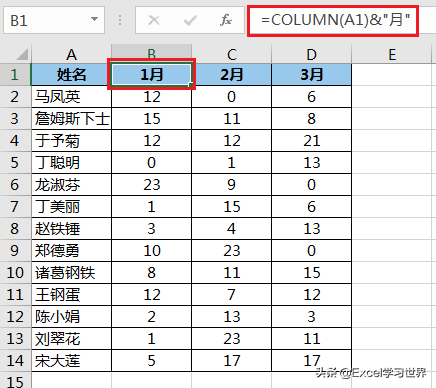Click 陈小娟's 2月 value 13
436x388 pixels.
coord(232,317)
